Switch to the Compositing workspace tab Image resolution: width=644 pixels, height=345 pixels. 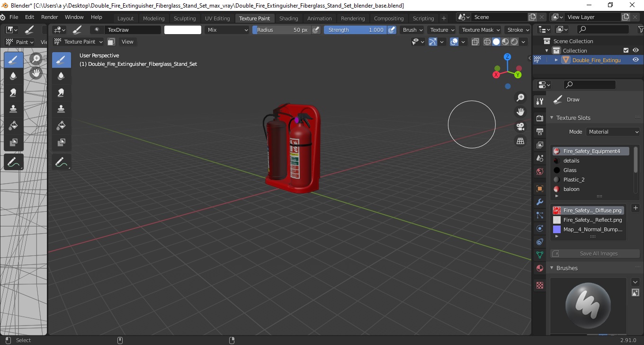[389, 18]
